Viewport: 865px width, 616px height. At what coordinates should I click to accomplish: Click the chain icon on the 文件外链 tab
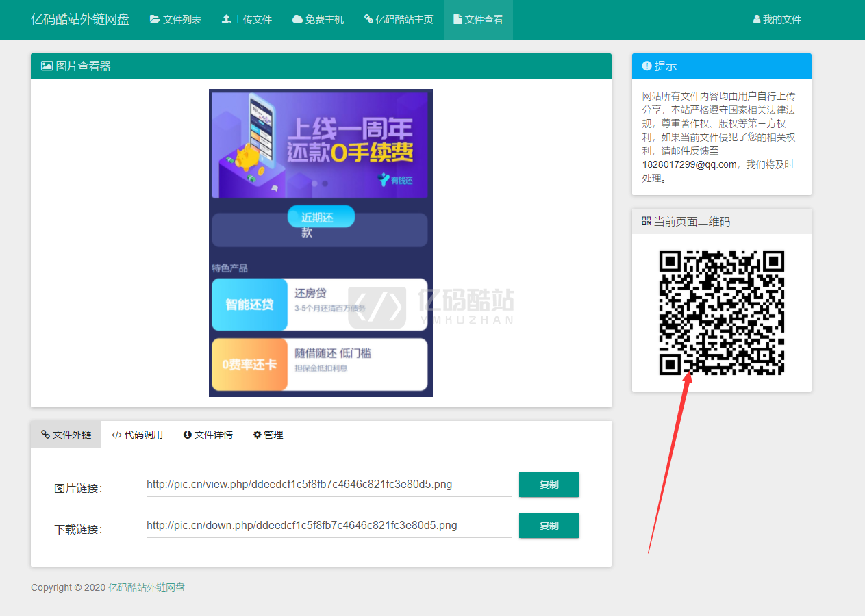click(x=45, y=435)
